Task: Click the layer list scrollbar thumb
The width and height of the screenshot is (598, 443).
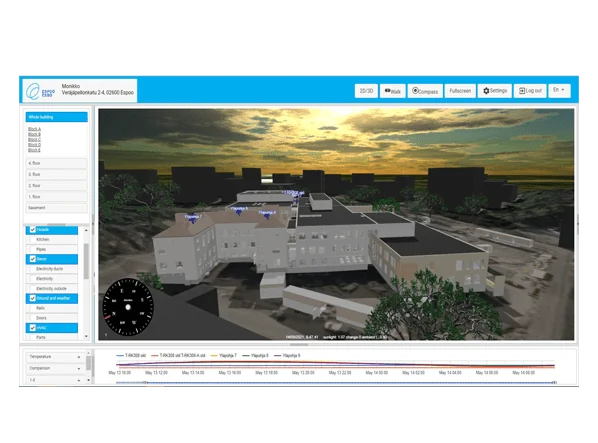Action: pyautogui.click(x=86, y=261)
